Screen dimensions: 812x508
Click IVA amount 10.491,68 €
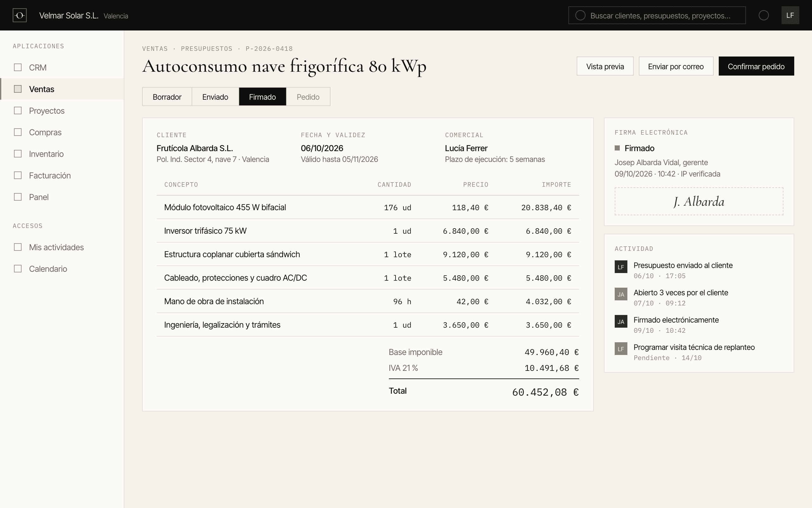point(552,368)
